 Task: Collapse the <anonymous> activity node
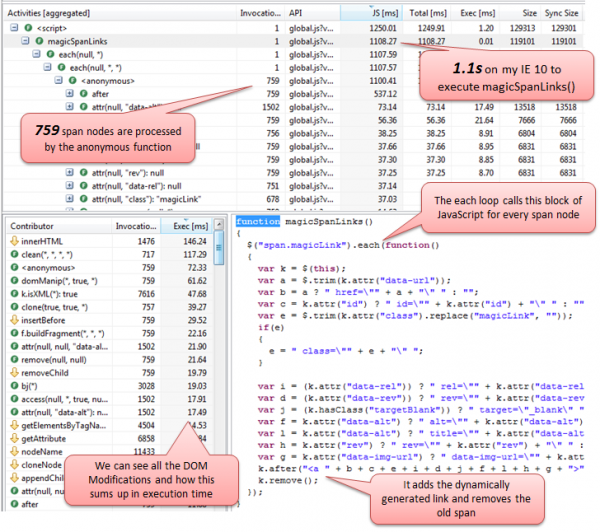pyautogui.click(x=59, y=81)
